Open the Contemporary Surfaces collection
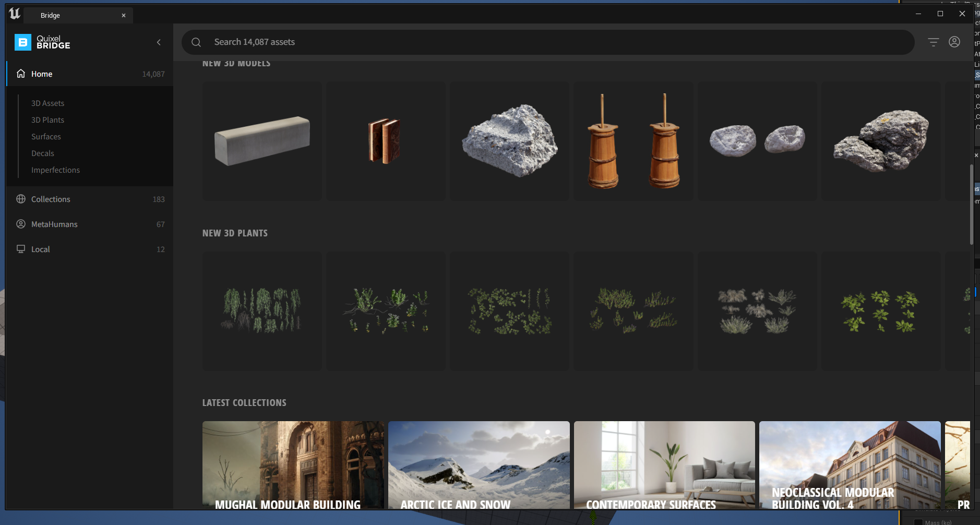The image size is (980, 525). (664, 465)
